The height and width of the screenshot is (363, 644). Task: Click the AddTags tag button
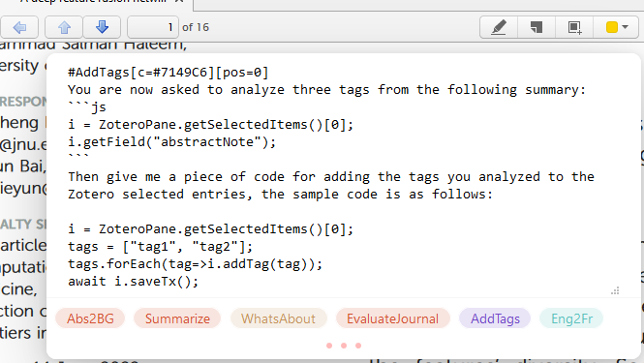(495, 318)
